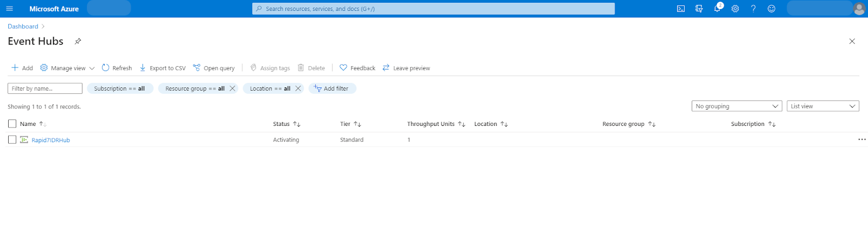Click Open query

214,68
